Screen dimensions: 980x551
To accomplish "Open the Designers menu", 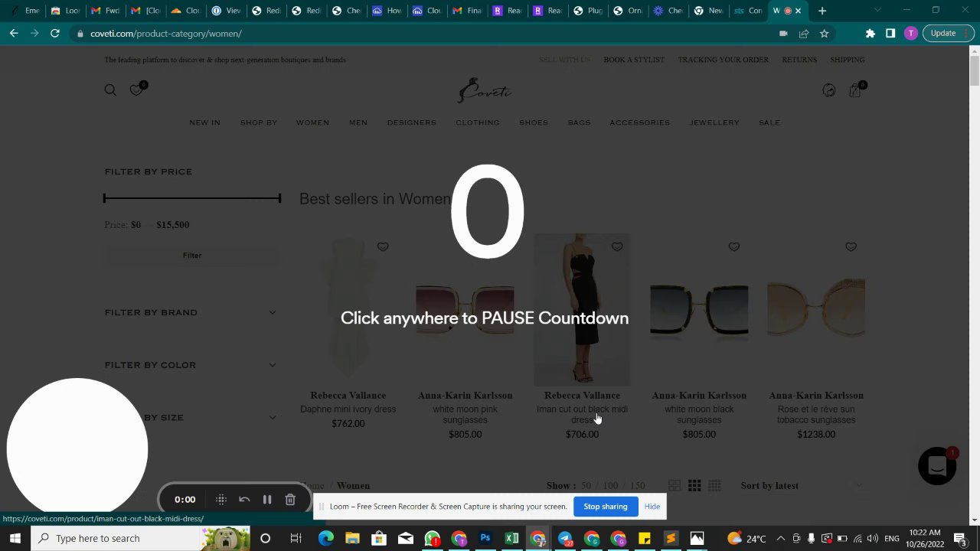I will tap(411, 122).
